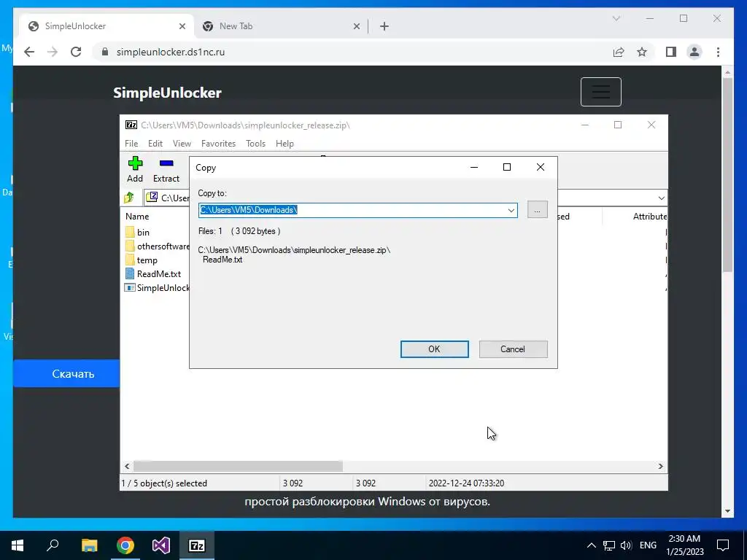
Task: Open Visual Studio from taskbar
Action: 161,545
